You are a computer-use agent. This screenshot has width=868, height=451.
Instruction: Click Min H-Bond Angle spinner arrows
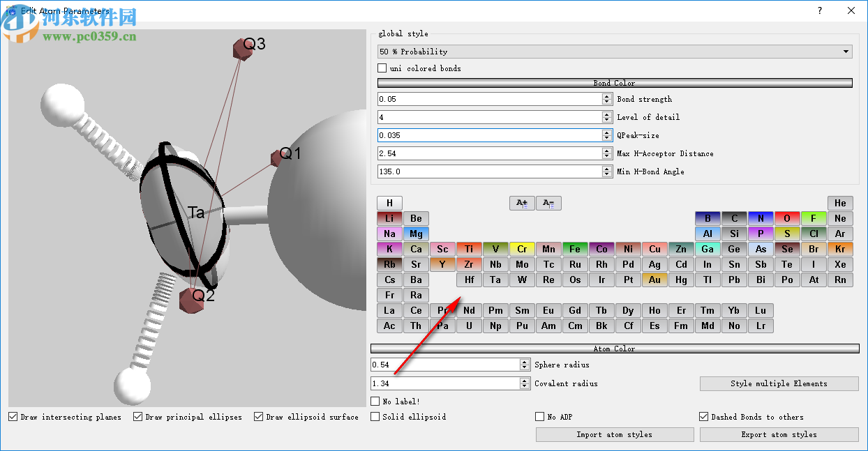tap(607, 171)
